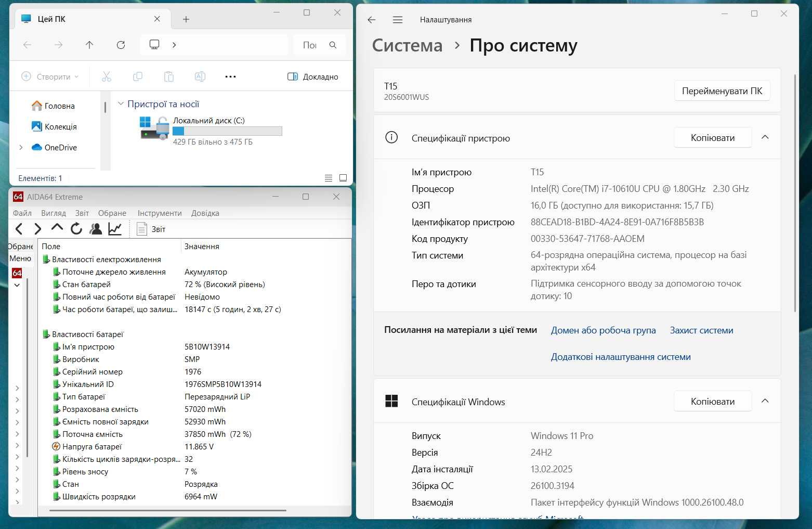Click the Settings window vertical scrollbar
Screen dimensions: 812x529
pos(795,192)
